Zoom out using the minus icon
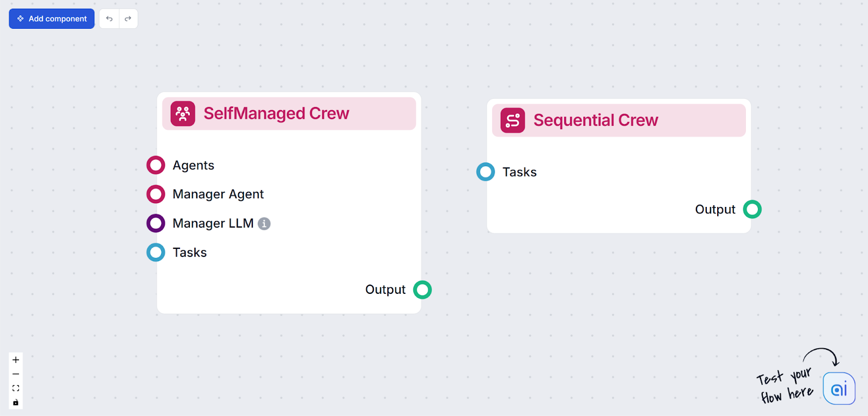This screenshot has width=868, height=416. [15, 374]
